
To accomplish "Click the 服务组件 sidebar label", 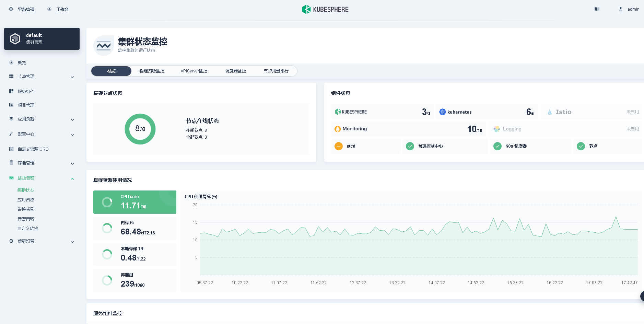I will 26,91.
